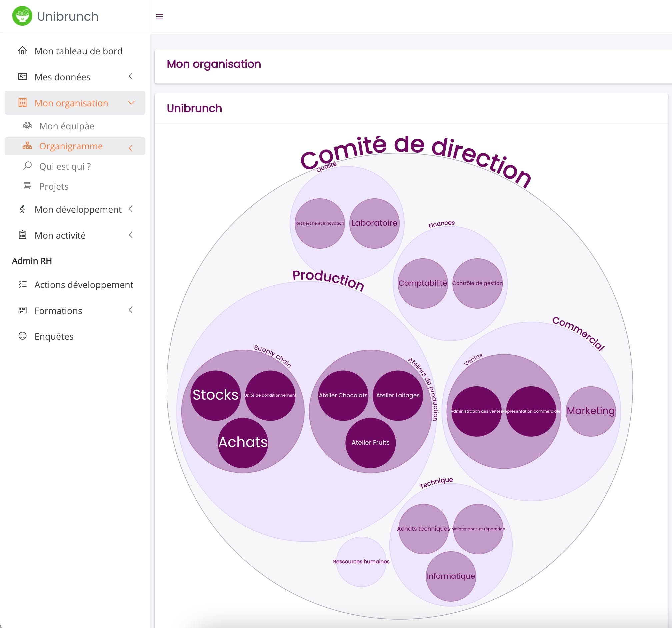Click the Ressources humaines circle
Screen dimensions: 672x628
pyautogui.click(x=361, y=562)
